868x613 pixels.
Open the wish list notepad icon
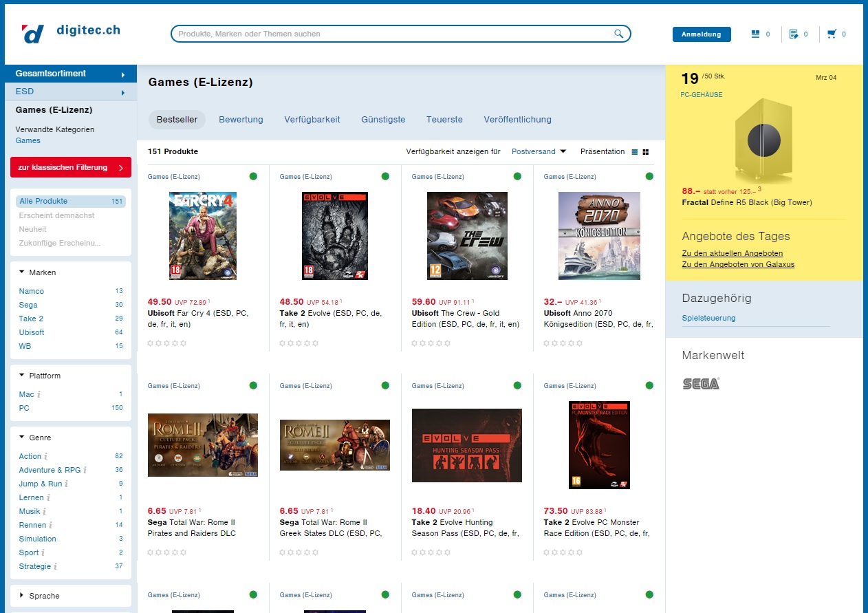(794, 34)
